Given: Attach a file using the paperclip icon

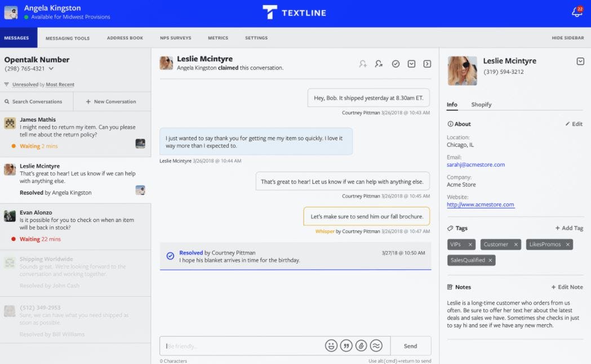Looking at the screenshot, I should coord(361,345).
